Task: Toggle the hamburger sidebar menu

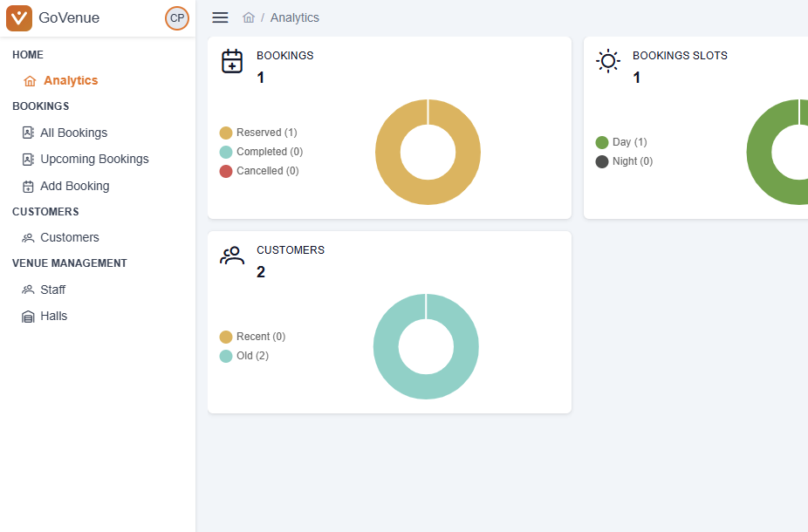Action: (x=220, y=17)
